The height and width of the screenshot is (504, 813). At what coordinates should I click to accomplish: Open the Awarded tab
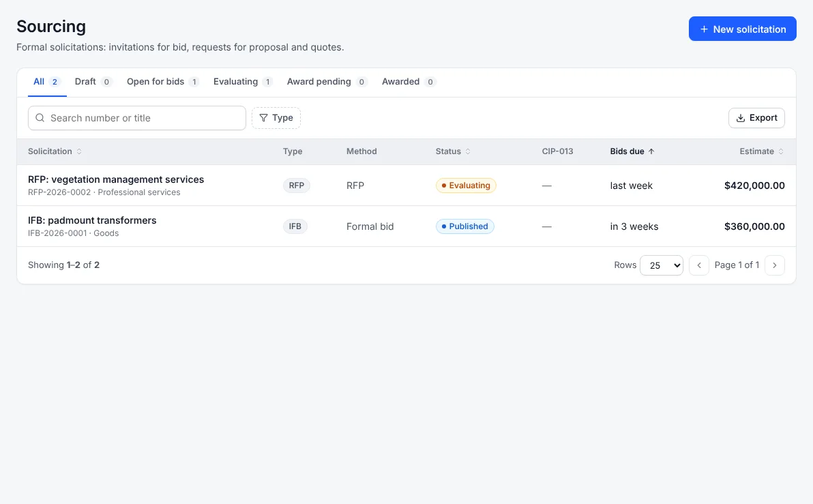(409, 82)
